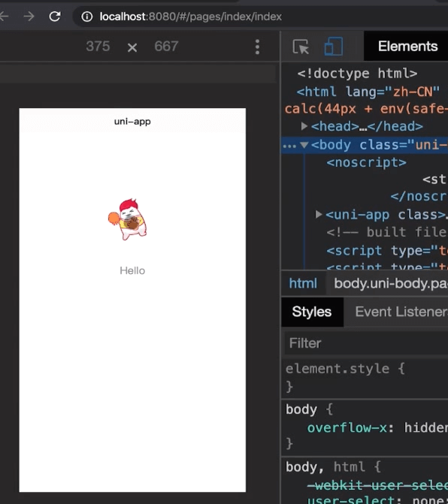Activate the inspect element picker tool
The width and height of the screenshot is (448, 504).
tap(301, 47)
